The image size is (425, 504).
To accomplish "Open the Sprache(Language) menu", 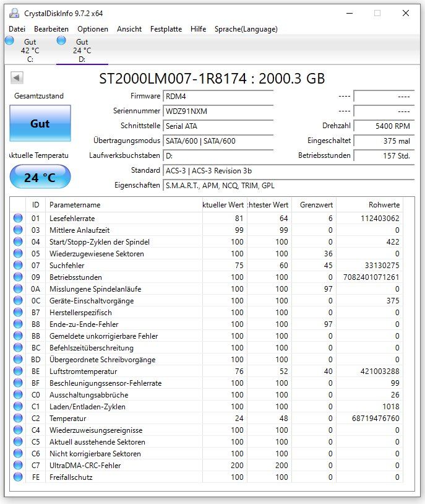I will 246,29.
